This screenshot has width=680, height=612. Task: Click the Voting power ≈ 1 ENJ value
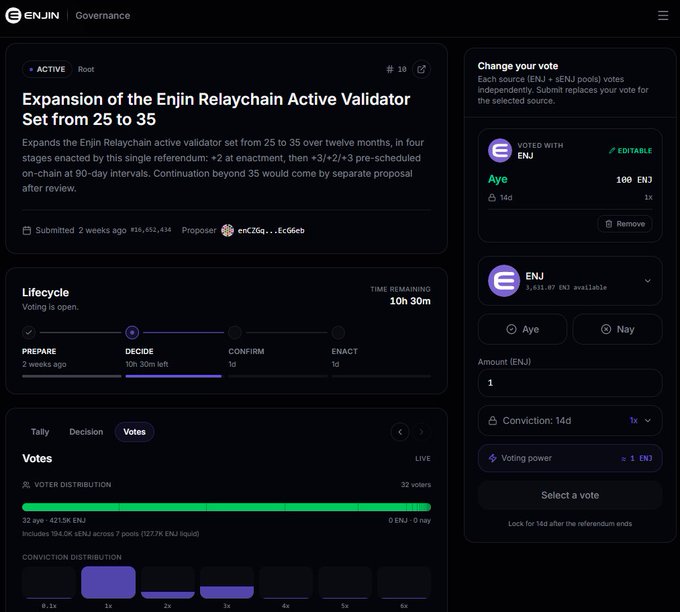636,458
